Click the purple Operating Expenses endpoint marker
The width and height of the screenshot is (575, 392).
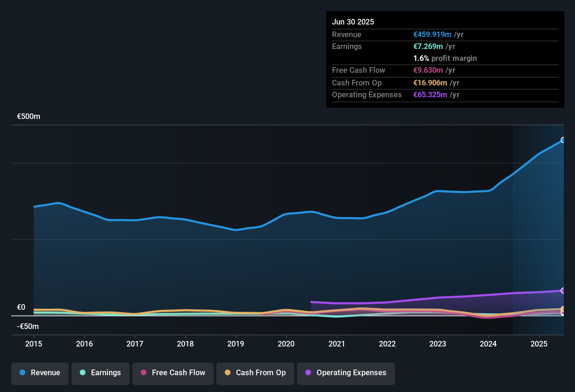click(x=563, y=290)
